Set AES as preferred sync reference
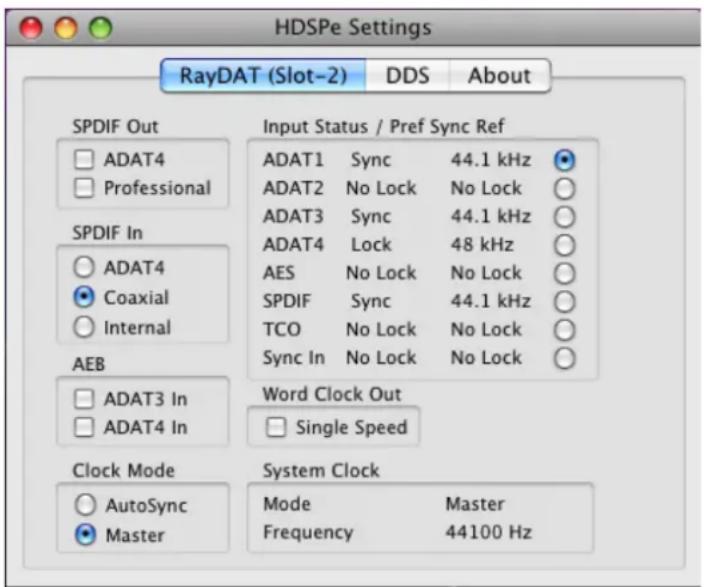704x587 pixels. [x=564, y=274]
